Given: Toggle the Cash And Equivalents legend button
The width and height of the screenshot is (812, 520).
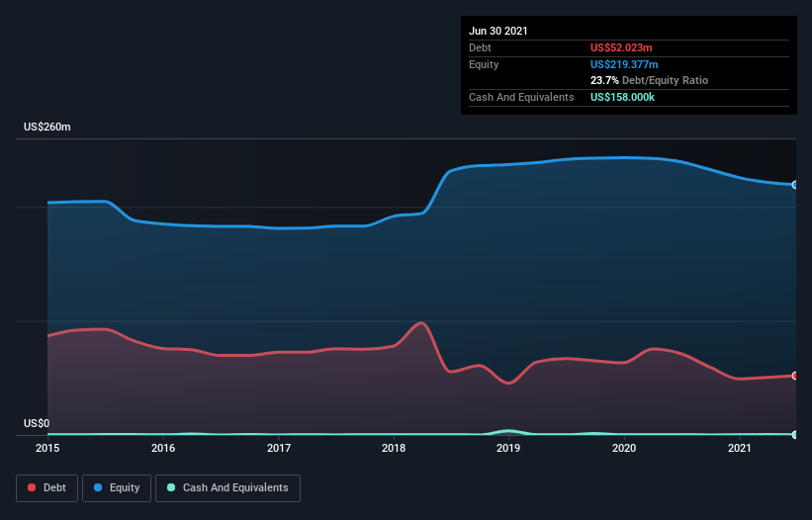Looking at the screenshot, I should 227,488.
